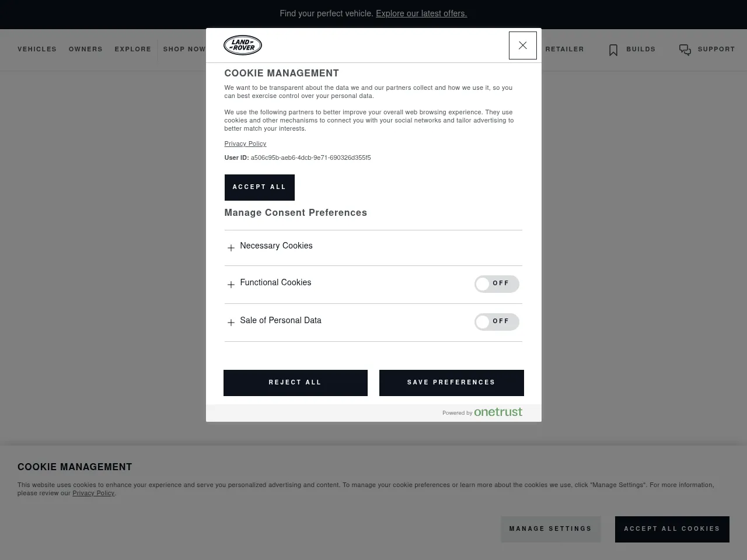The height and width of the screenshot is (560, 747).
Task: Expand Functional Cookies plus icon
Action: (231, 285)
